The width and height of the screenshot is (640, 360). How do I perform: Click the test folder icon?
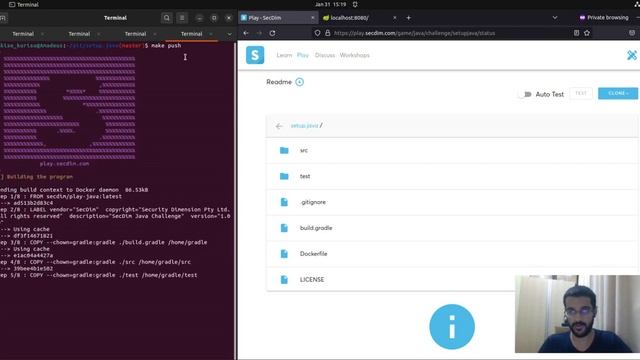click(x=284, y=176)
